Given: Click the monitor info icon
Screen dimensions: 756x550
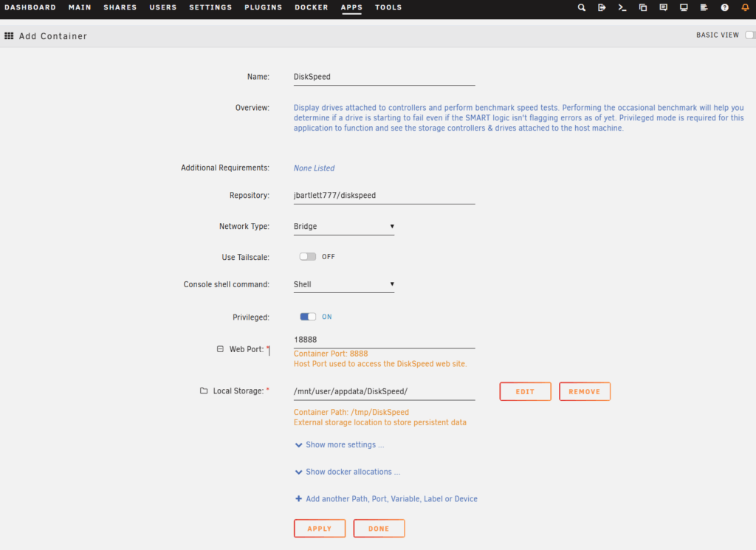Looking at the screenshot, I should 684,7.
